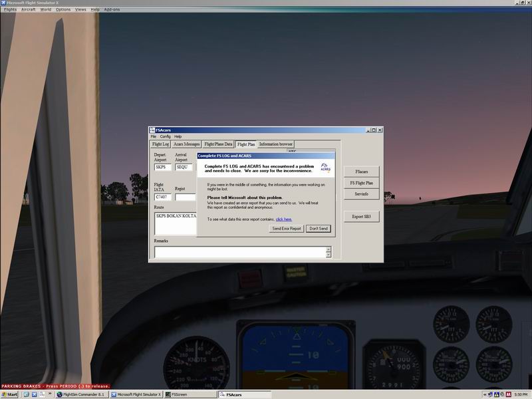
Task: Switch to FlightSim Commander 8.1 taskbar item
Action: point(82,394)
